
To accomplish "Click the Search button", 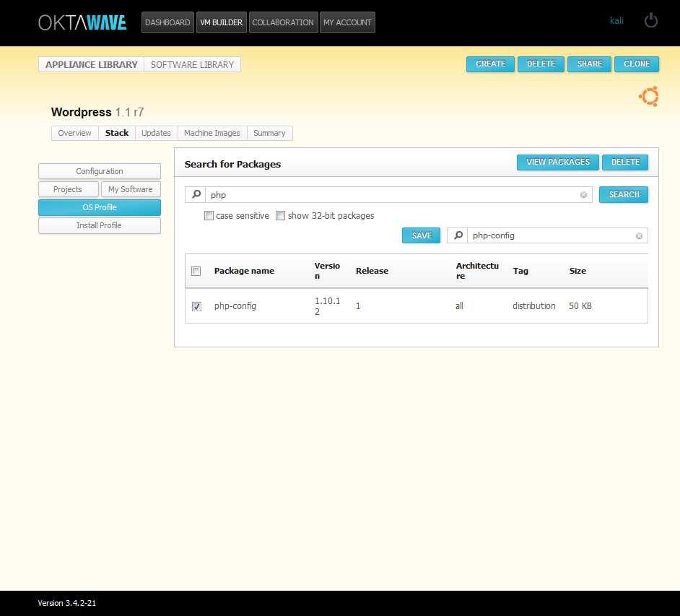I will coord(624,194).
